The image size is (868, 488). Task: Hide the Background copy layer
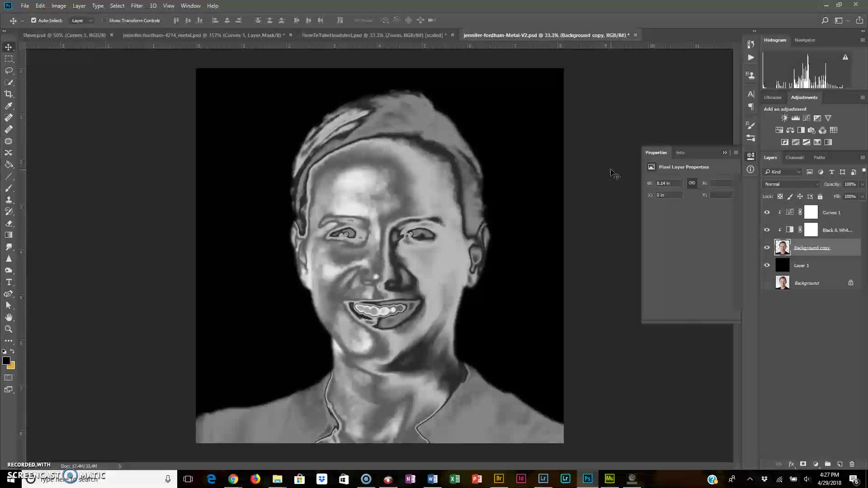tap(767, 248)
